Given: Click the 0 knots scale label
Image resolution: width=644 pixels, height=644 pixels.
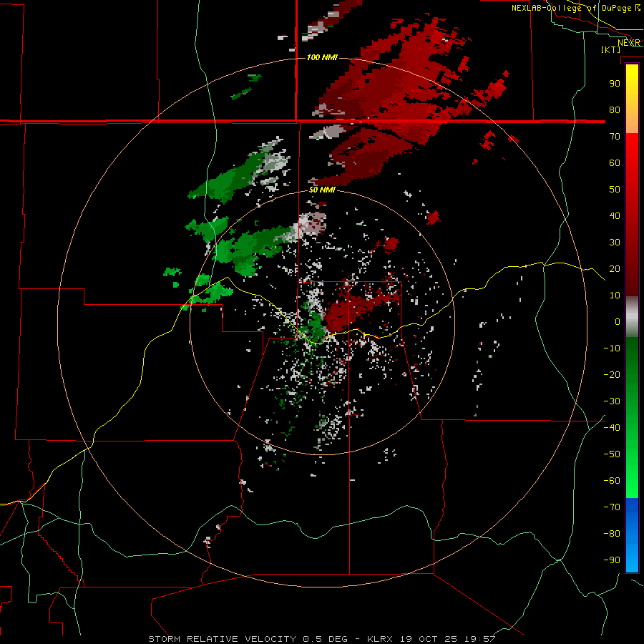Looking at the screenshot, I should pos(618,322).
